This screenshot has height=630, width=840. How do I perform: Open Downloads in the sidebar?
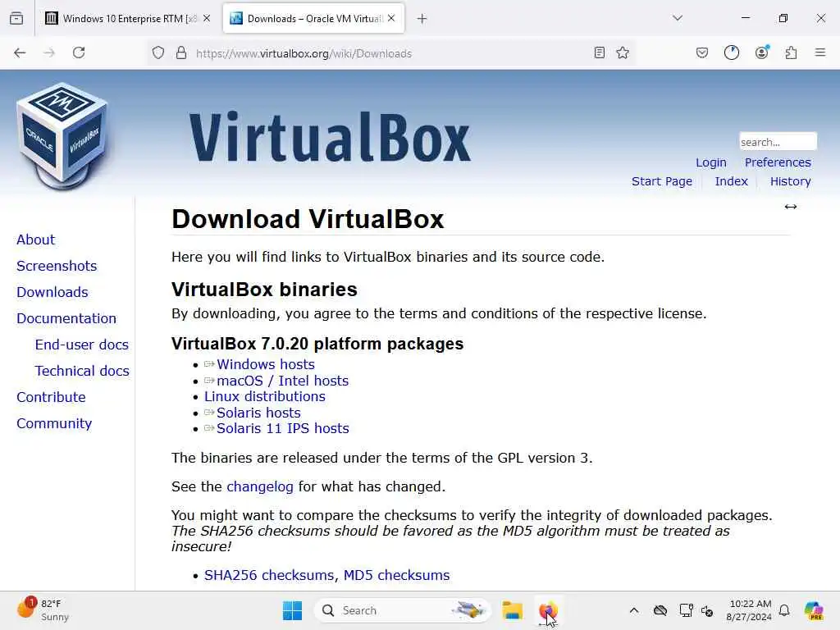[x=52, y=292]
